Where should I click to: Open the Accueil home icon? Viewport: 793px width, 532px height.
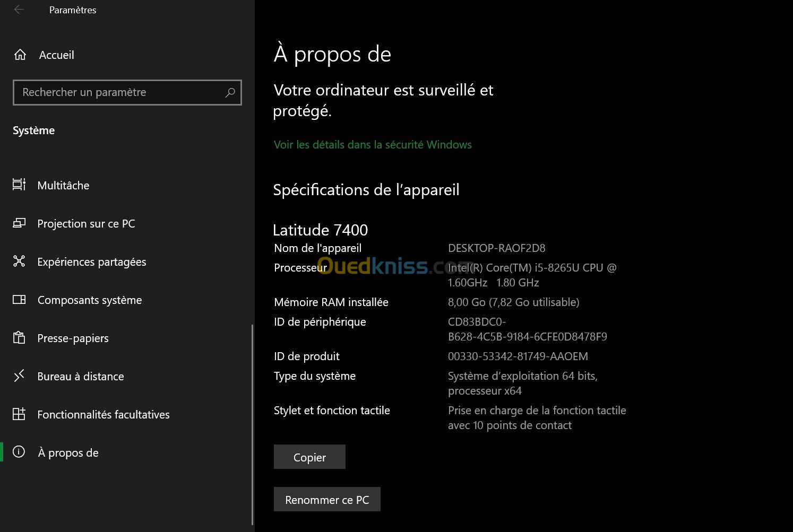pyautogui.click(x=20, y=55)
